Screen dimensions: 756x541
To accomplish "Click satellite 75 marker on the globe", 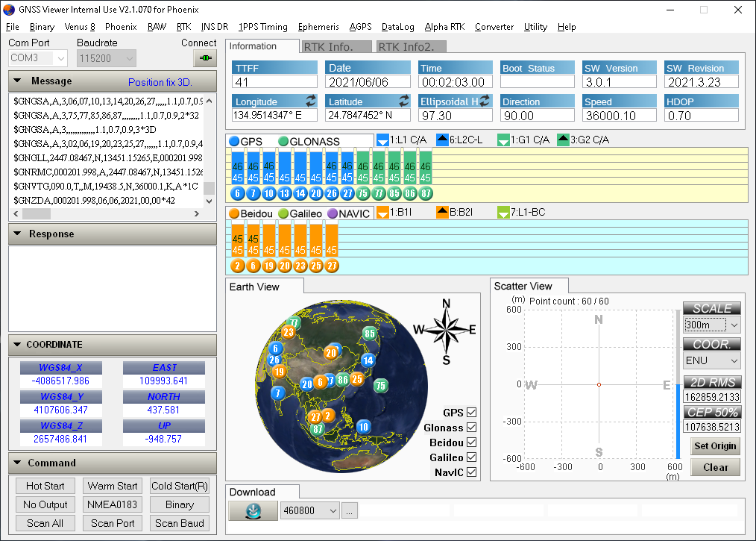I will [381, 386].
